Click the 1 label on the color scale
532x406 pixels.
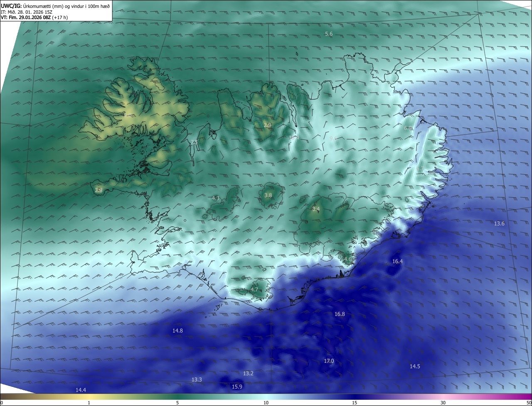point(89,403)
